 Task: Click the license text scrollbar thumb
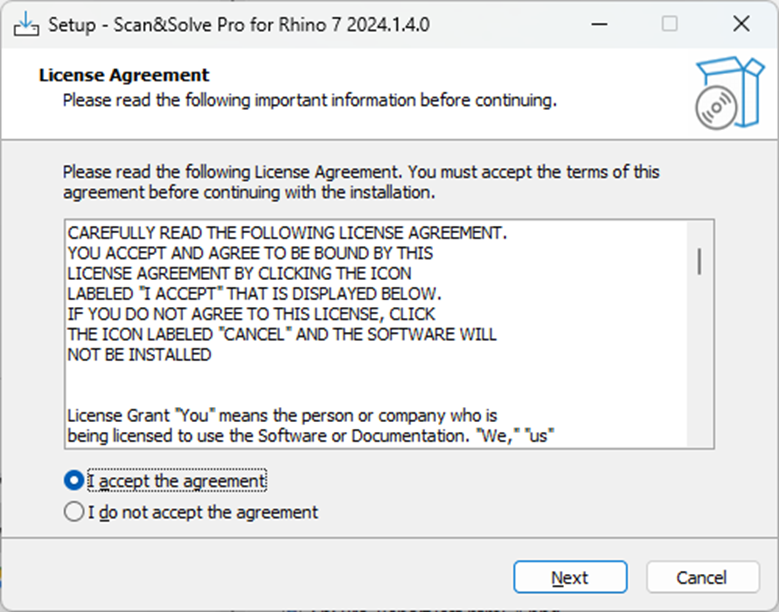click(700, 261)
